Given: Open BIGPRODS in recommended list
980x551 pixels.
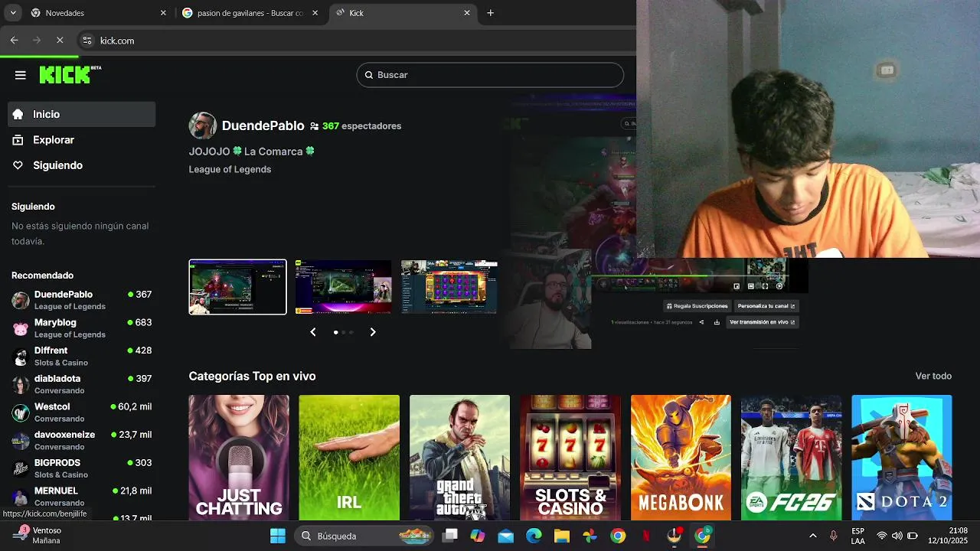Looking at the screenshot, I should click(82, 468).
